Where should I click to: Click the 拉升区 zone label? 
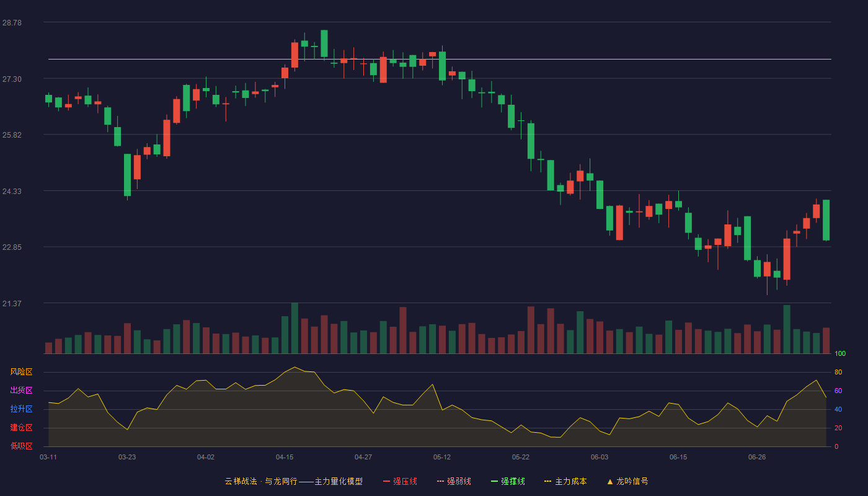click(x=21, y=409)
